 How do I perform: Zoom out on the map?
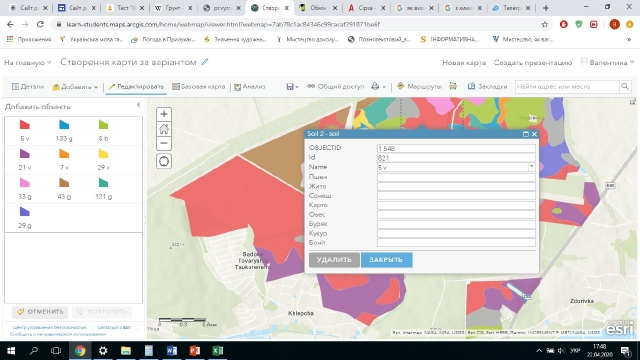[x=164, y=143]
